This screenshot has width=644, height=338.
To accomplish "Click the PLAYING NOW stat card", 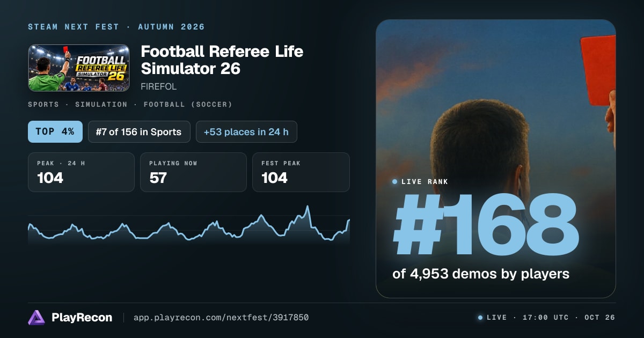I will tap(193, 172).
